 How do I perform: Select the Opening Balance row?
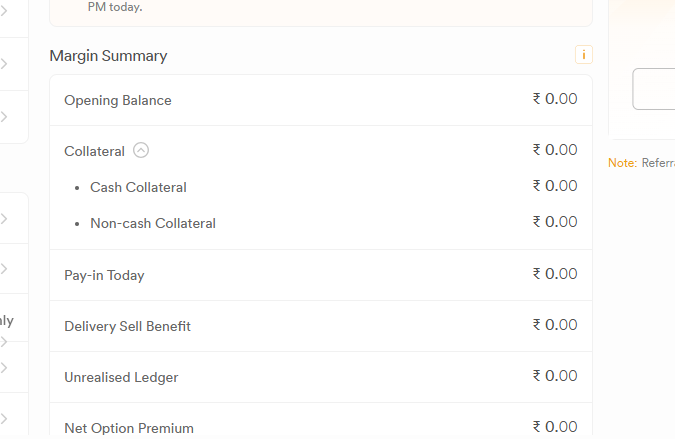tap(321, 100)
